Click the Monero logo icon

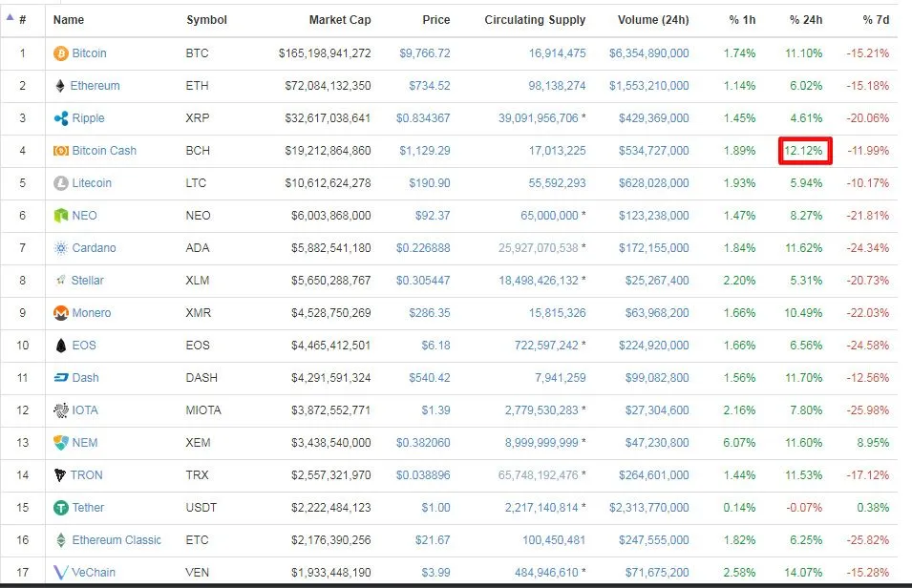pyautogui.click(x=60, y=313)
